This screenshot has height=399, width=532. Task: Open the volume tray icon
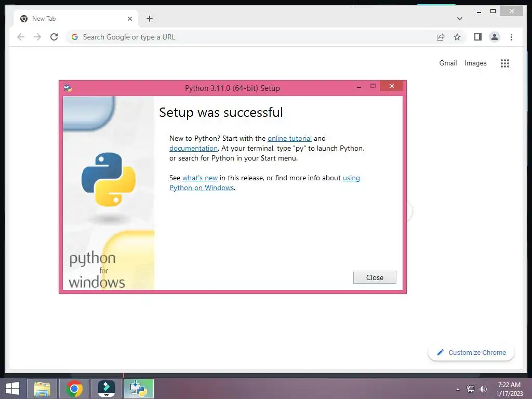(x=483, y=389)
